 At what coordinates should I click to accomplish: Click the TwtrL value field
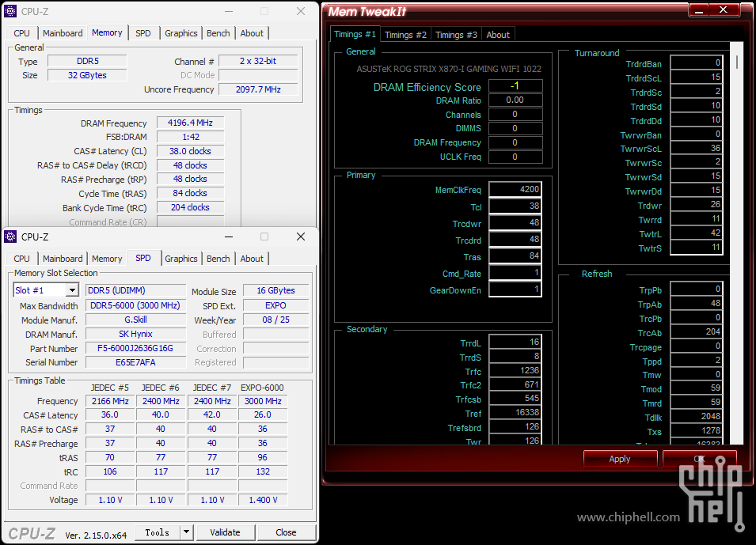coord(696,233)
